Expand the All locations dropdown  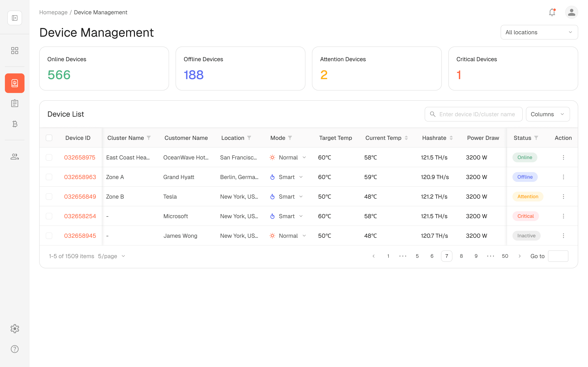pyautogui.click(x=539, y=32)
